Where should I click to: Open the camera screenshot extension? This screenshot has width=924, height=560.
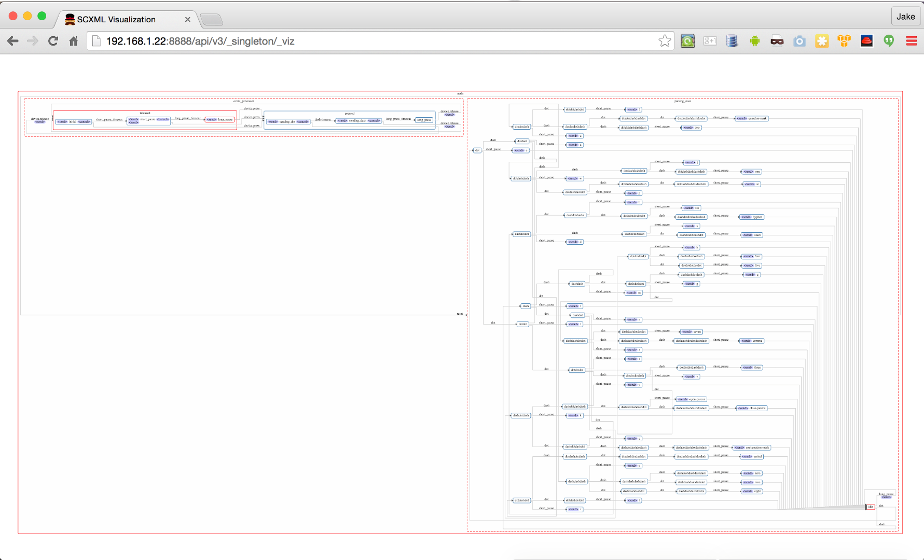[x=799, y=41]
